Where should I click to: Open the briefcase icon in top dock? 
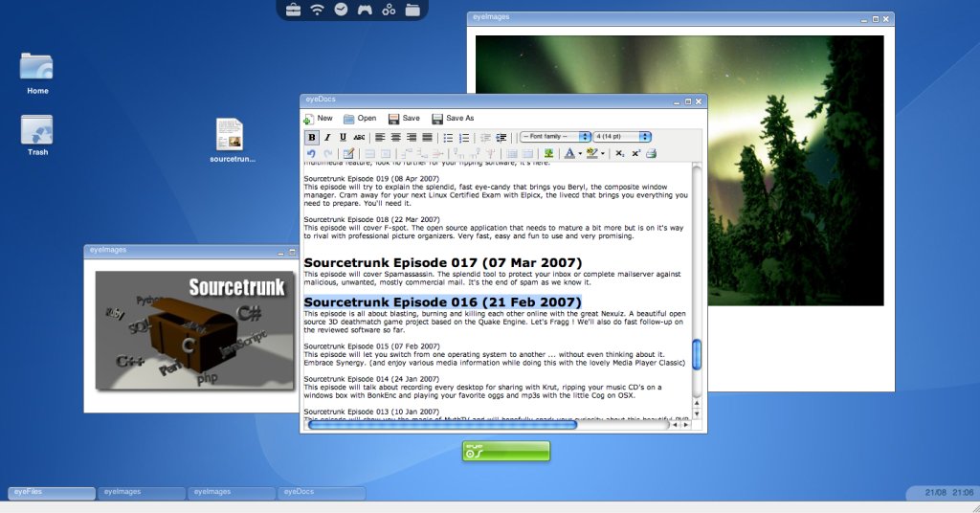(x=293, y=10)
